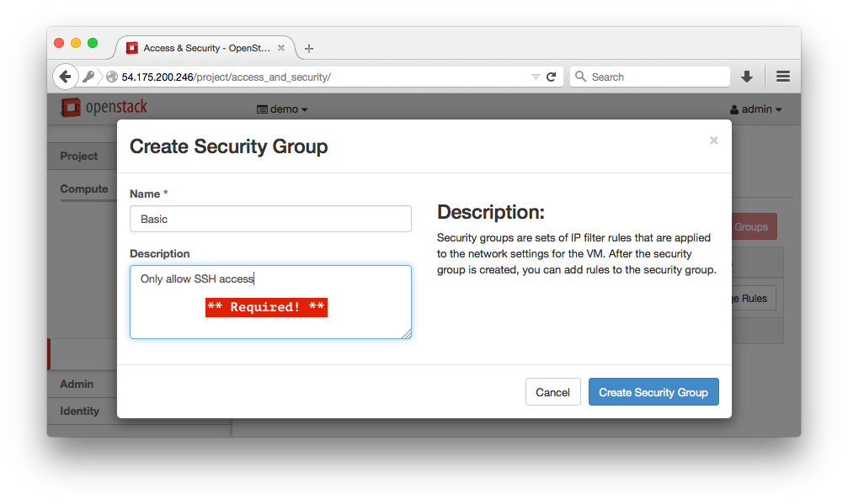Screen dimensions: 848x504
Task: Click the downloads arrow in the toolbar
Action: point(747,76)
